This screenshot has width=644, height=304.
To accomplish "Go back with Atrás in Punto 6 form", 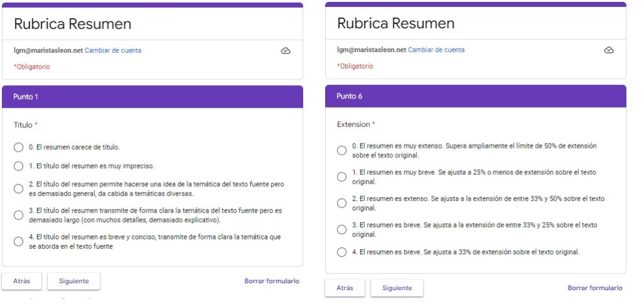I will coord(345,288).
